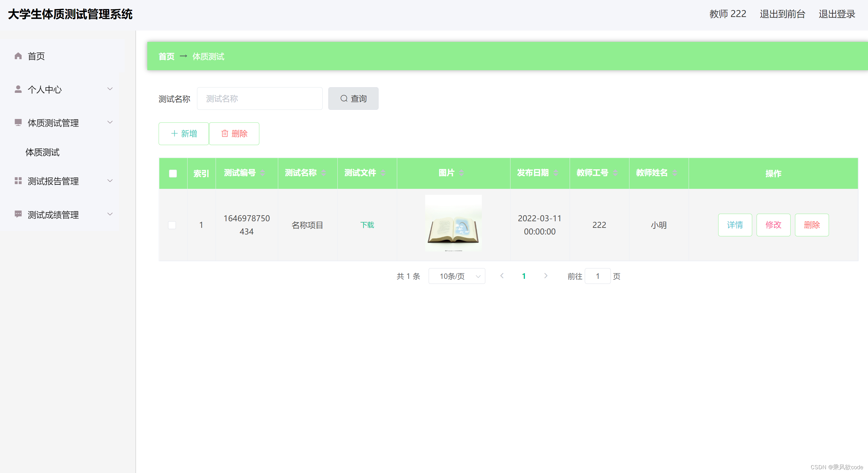868x473 pixels.
Task: Check the select-all checkbox in table header
Action: 173,173
